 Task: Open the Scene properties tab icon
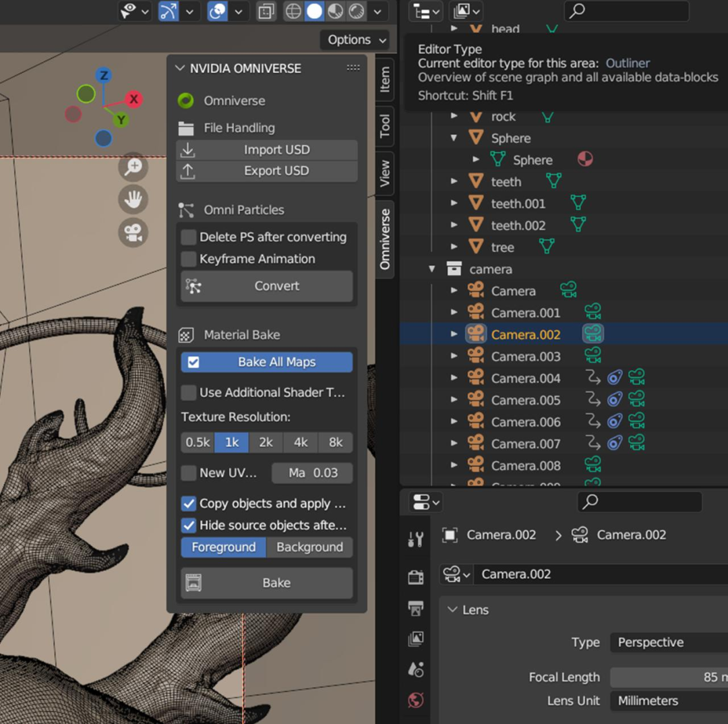[x=415, y=669]
